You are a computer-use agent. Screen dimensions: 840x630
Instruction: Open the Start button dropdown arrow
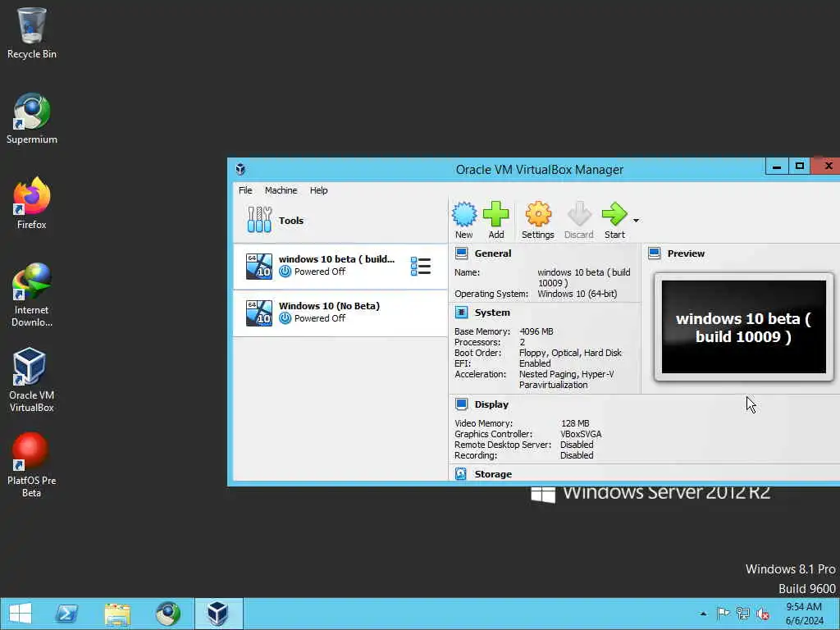coord(636,220)
